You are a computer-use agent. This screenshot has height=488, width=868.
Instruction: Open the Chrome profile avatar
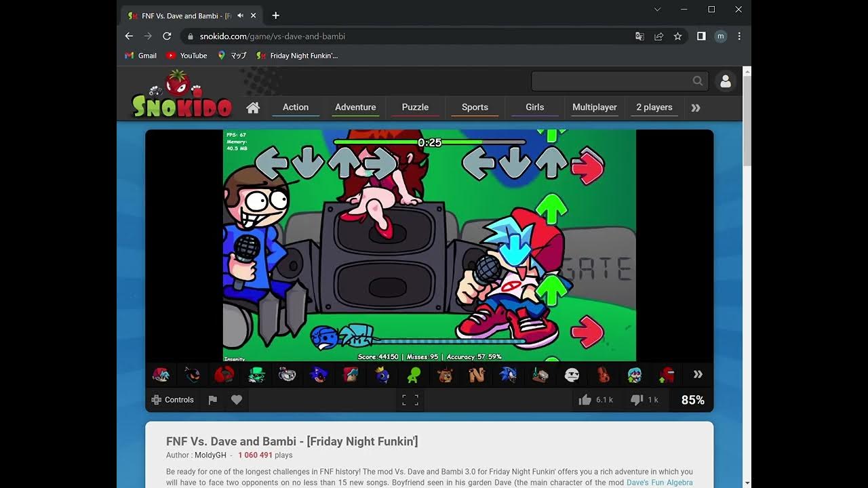click(720, 37)
